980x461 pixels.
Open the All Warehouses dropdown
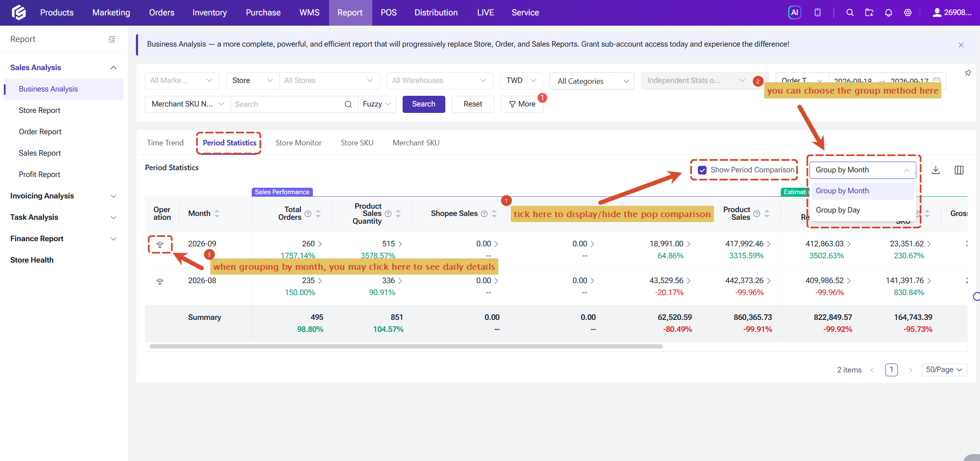click(x=440, y=80)
